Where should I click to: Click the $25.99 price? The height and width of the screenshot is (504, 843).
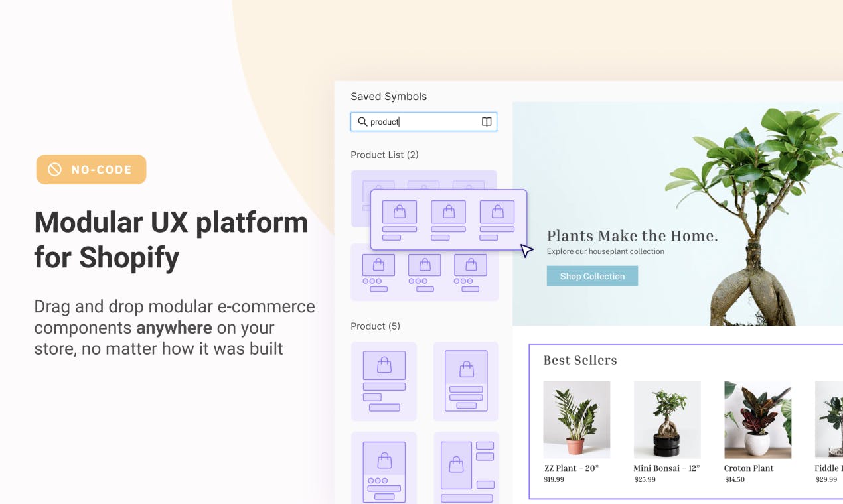645,479
